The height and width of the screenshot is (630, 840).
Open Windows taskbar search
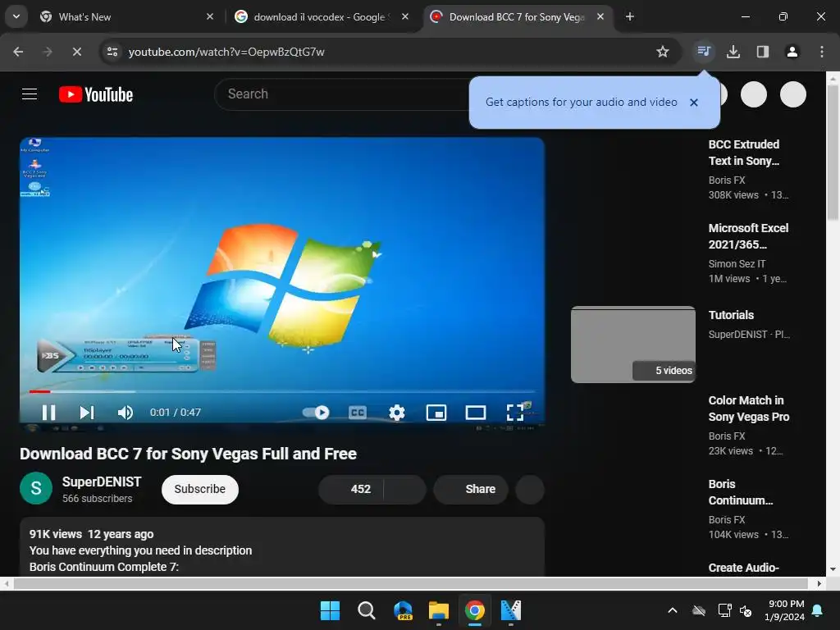367,610
